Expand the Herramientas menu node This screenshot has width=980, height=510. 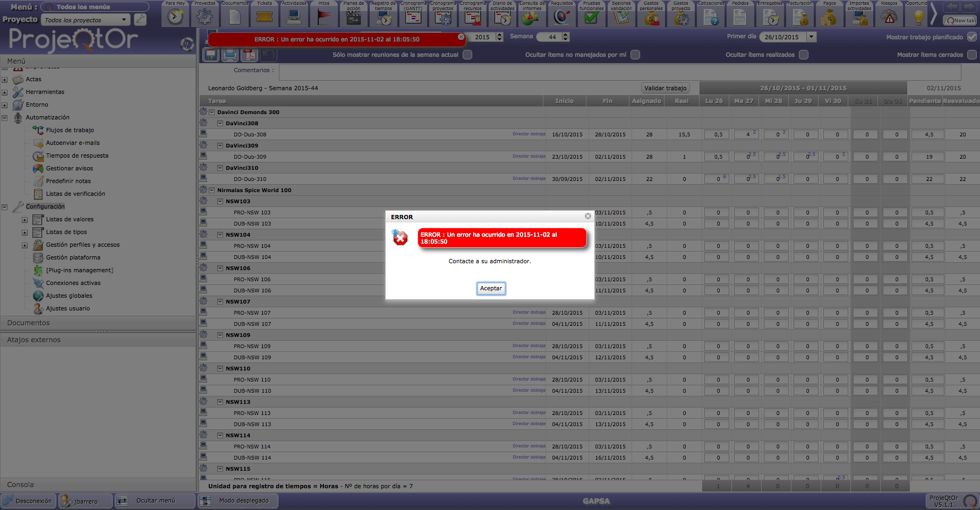click(x=5, y=92)
